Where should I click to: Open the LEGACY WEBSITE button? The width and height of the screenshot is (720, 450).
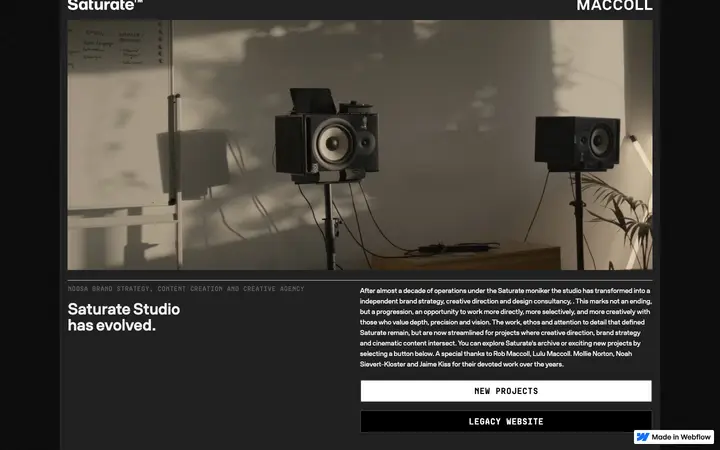pyautogui.click(x=506, y=422)
